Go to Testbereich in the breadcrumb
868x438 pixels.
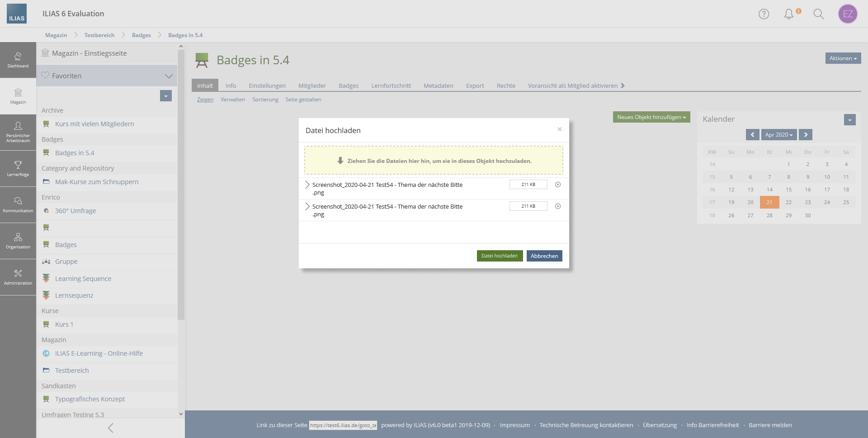tap(99, 35)
